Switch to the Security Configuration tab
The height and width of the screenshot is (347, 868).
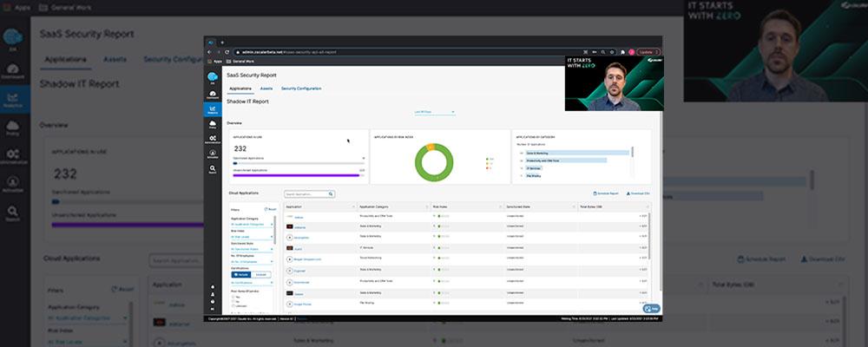click(x=301, y=88)
